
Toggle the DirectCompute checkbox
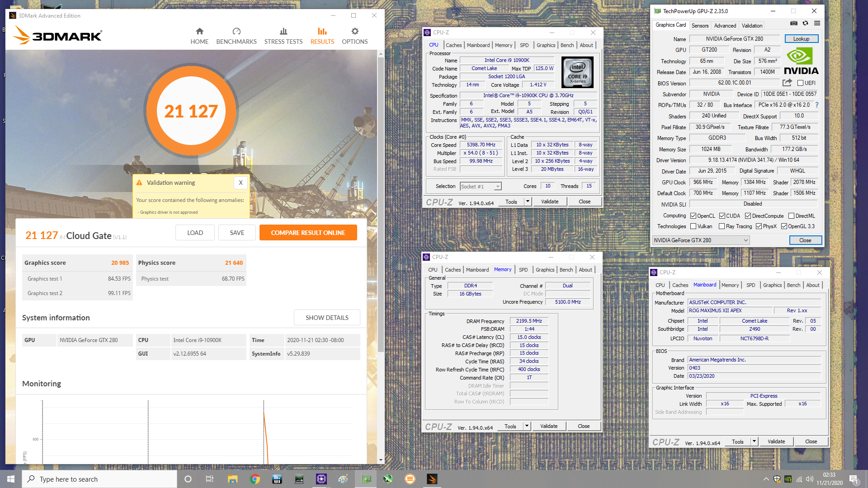[748, 216]
